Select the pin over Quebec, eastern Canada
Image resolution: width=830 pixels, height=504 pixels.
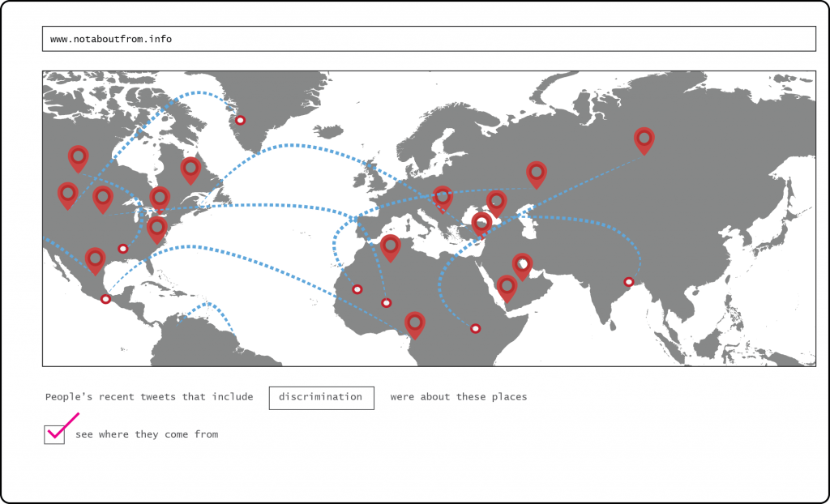click(x=190, y=170)
